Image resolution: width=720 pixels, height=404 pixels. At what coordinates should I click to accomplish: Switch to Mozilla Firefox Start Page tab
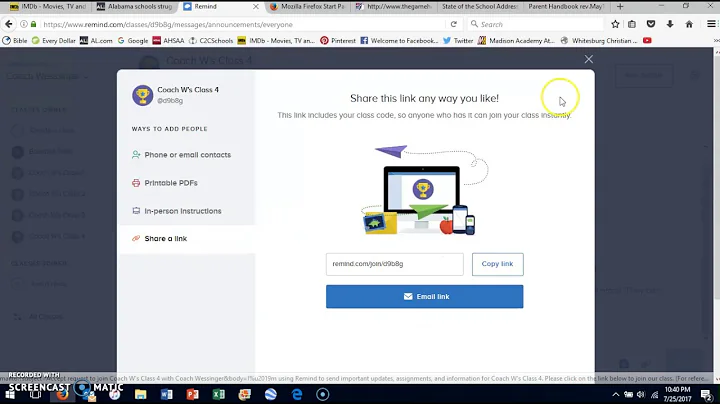(x=307, y=6)
